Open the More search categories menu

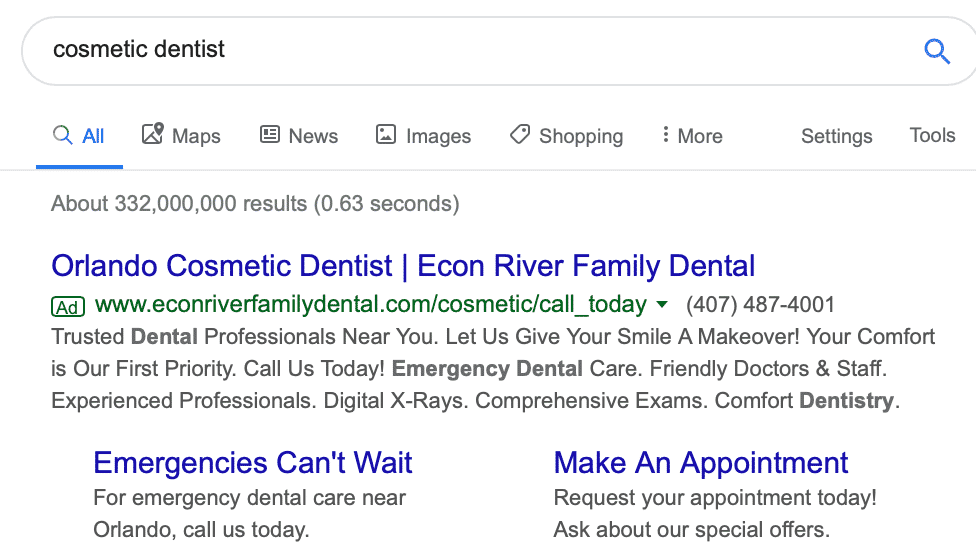coord(692,135)
